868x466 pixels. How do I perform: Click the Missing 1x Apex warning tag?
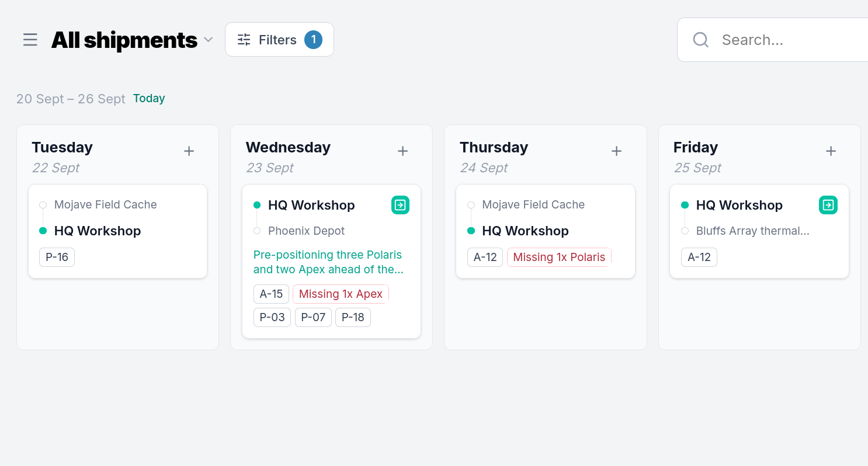click(341, 294)
